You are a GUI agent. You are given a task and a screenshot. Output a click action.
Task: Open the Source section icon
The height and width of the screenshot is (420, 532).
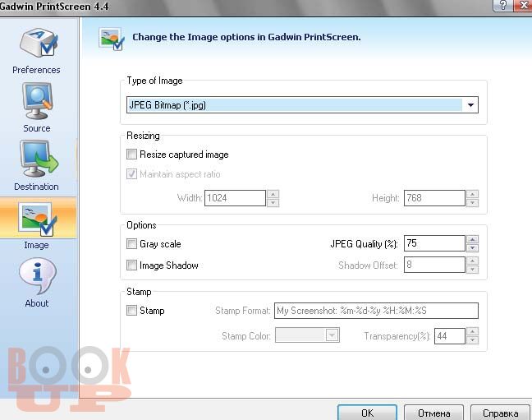pyautogui.click(x=37, y=101)
